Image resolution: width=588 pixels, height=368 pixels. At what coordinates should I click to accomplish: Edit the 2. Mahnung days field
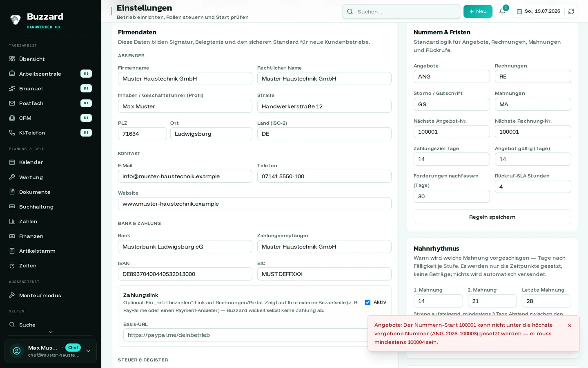pyautogui.click(x=492, y=301)
